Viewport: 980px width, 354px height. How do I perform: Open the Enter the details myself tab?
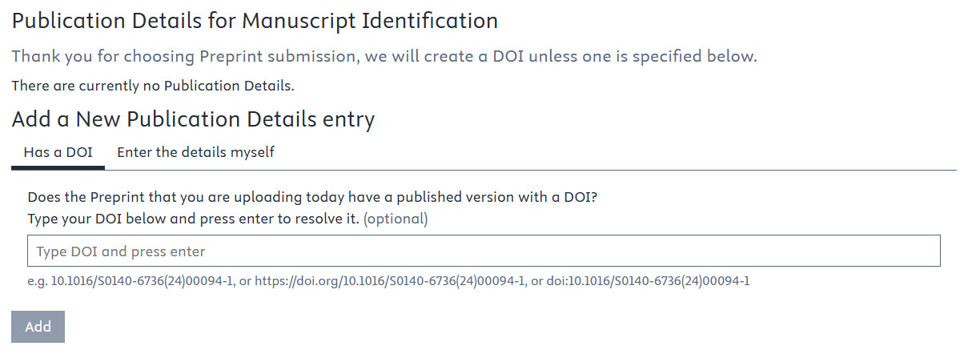[196, 152]
